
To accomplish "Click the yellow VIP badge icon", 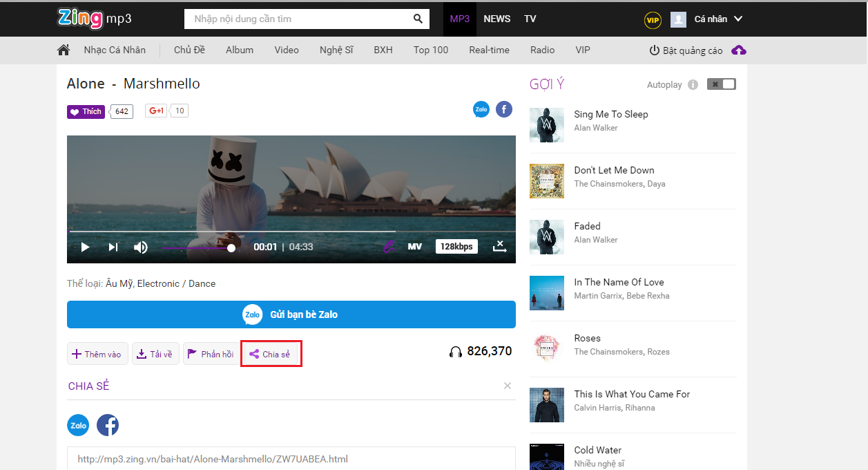I will [653, 20].
